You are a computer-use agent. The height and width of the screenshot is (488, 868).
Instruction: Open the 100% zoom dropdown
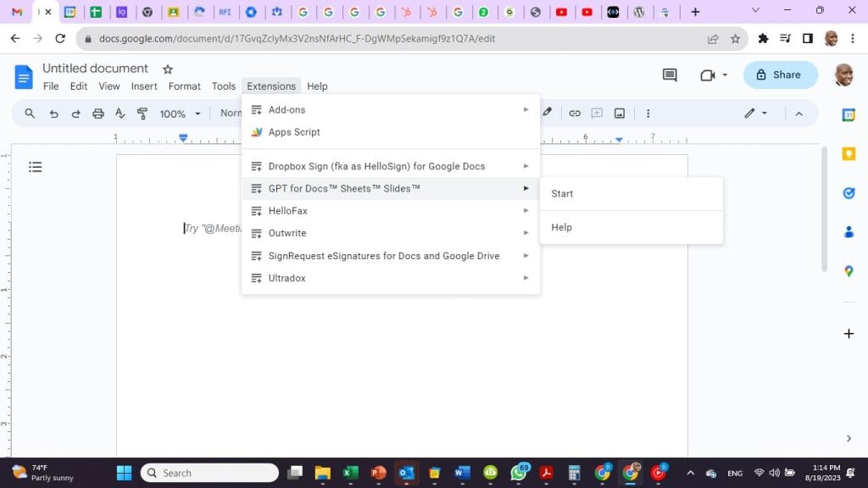point(181,114)
